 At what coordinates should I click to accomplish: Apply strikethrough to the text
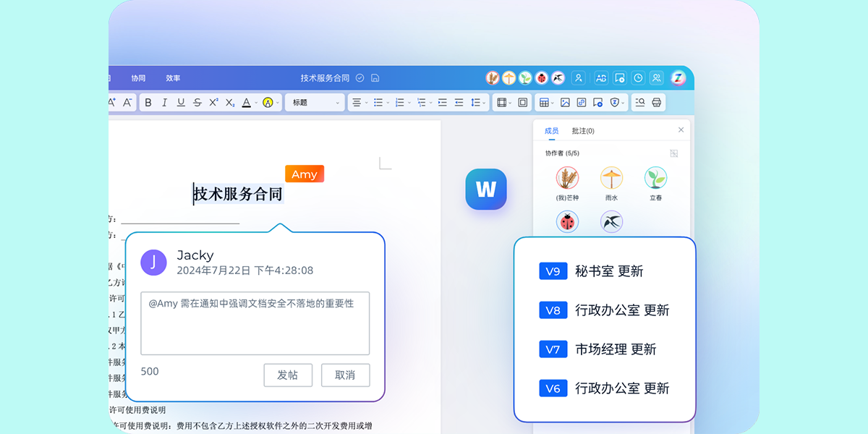(197, 103)
